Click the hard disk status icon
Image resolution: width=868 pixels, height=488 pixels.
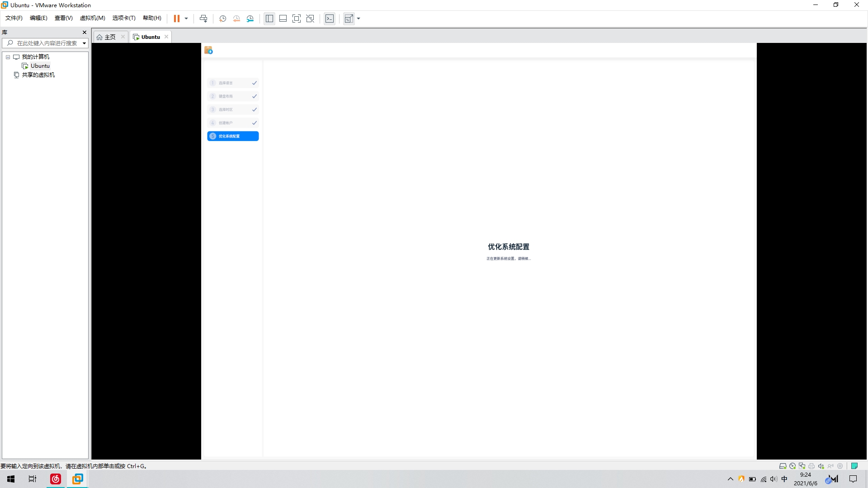(783, 466)
